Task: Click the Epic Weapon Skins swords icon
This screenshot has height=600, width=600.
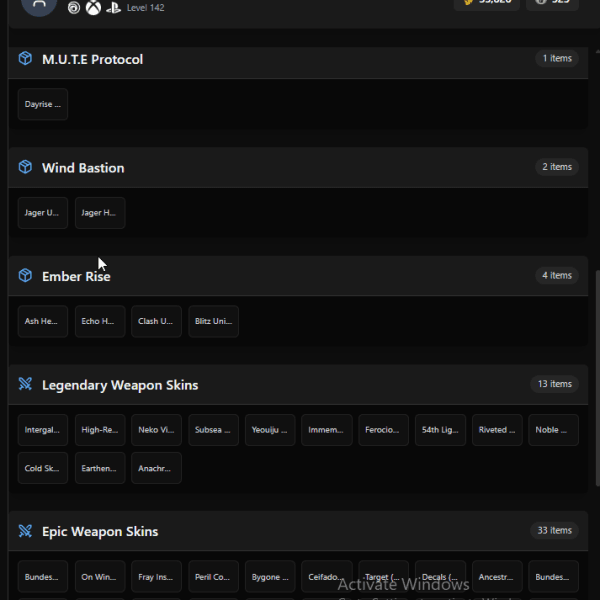Action: (x=25, y=531)
